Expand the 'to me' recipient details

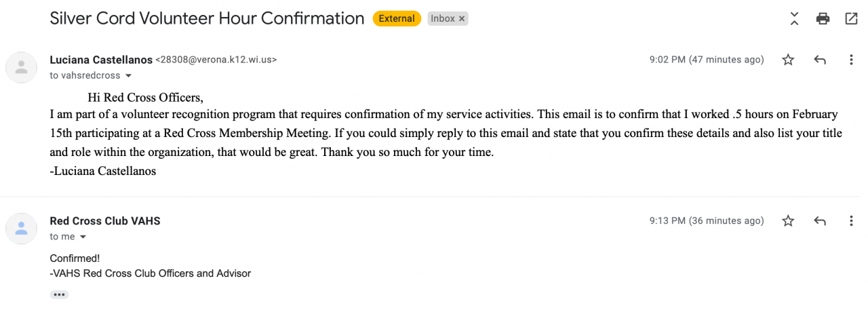[83, 237]
